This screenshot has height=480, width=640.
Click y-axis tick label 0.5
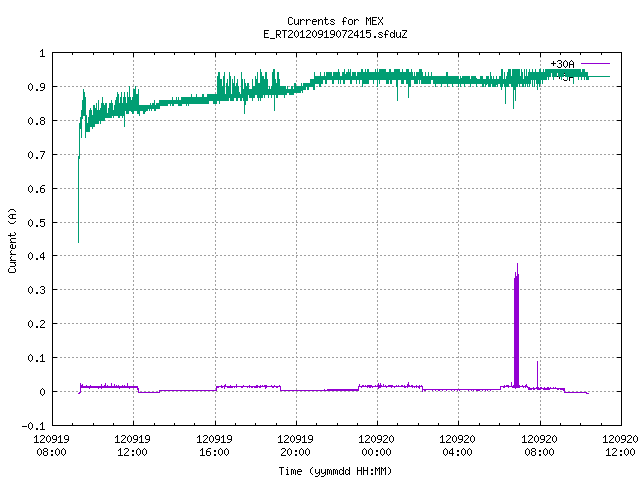36,222
